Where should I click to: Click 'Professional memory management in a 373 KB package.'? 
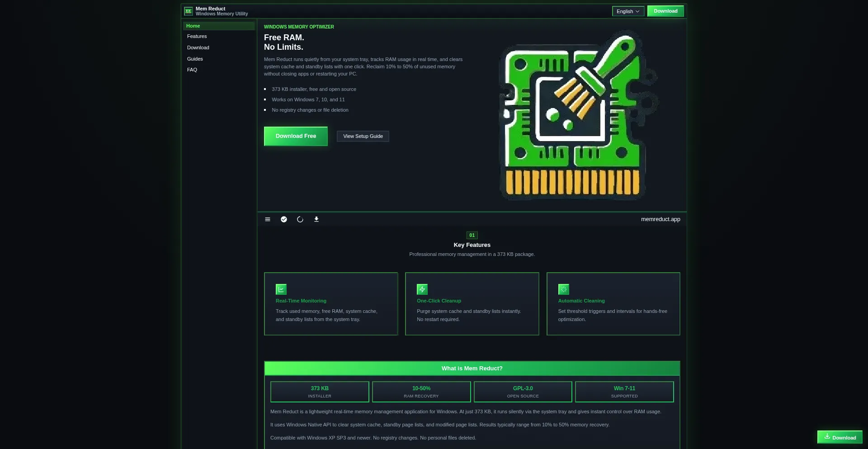click(472, 254)
